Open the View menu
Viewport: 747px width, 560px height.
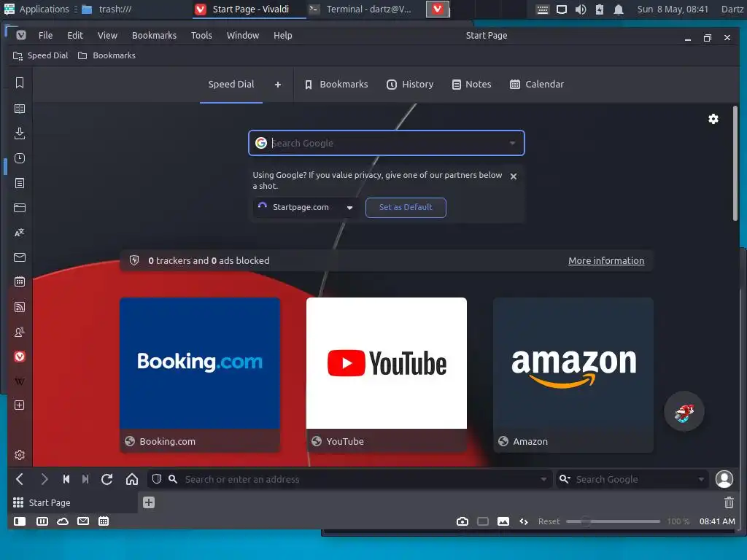click(107, 35)
